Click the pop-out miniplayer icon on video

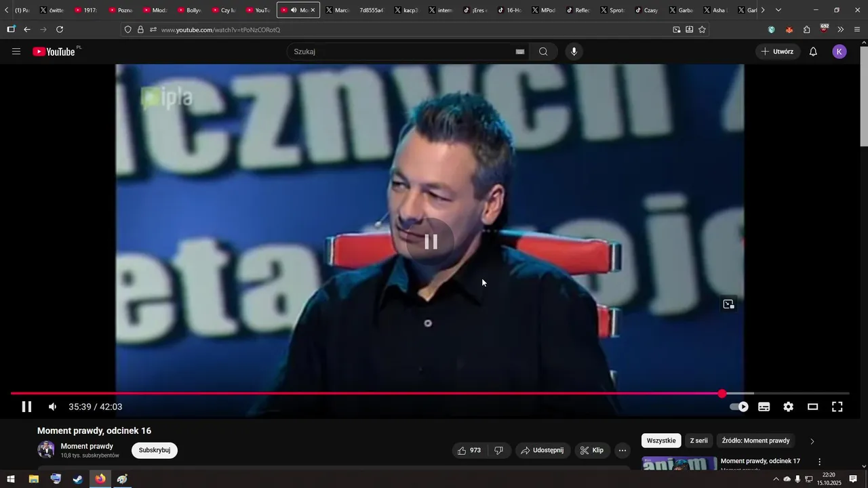[729, 304]
